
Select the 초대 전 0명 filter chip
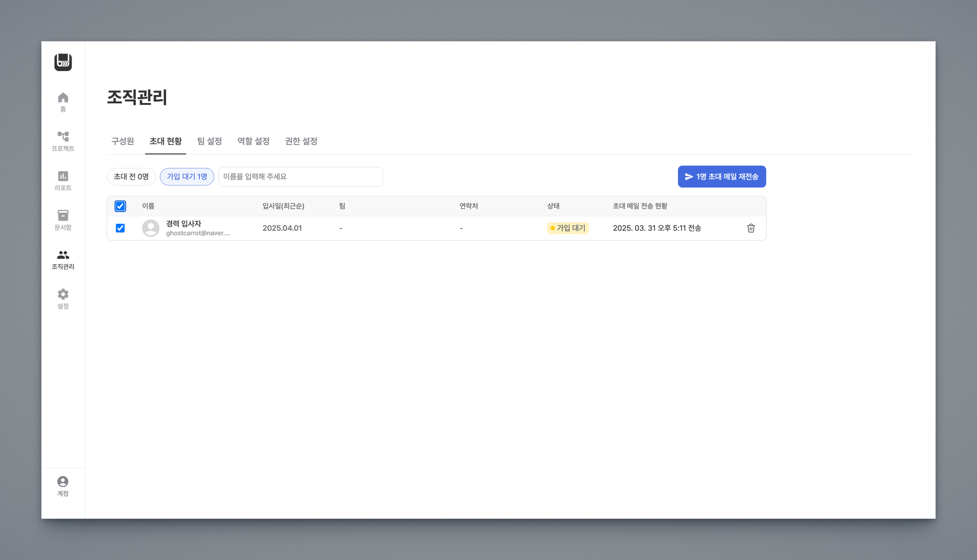(131, 176)
